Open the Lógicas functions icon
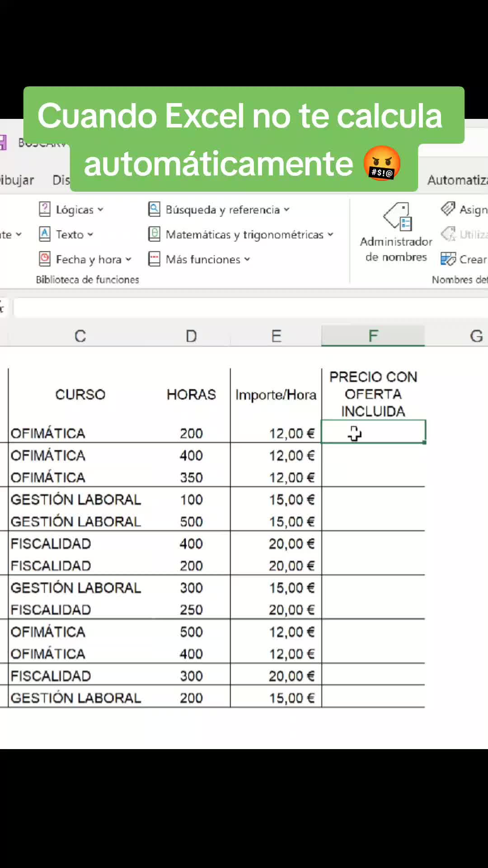The width and height of the screenshot is (488, 868). (x=45, y=209)
